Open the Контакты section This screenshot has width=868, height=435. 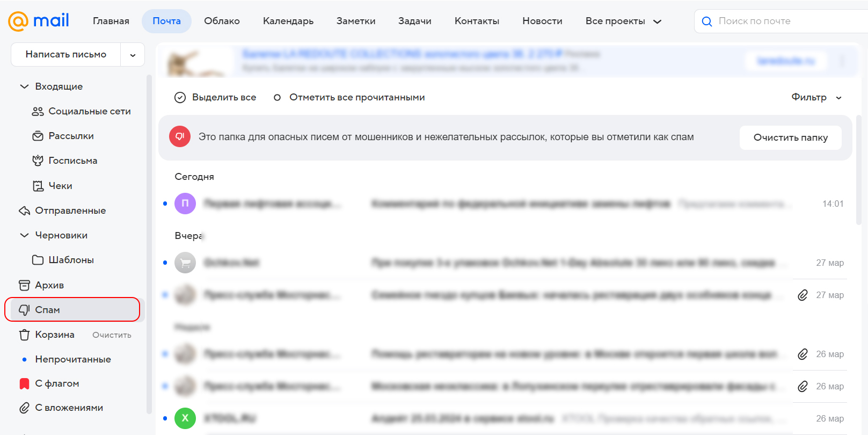coord(477,21)
